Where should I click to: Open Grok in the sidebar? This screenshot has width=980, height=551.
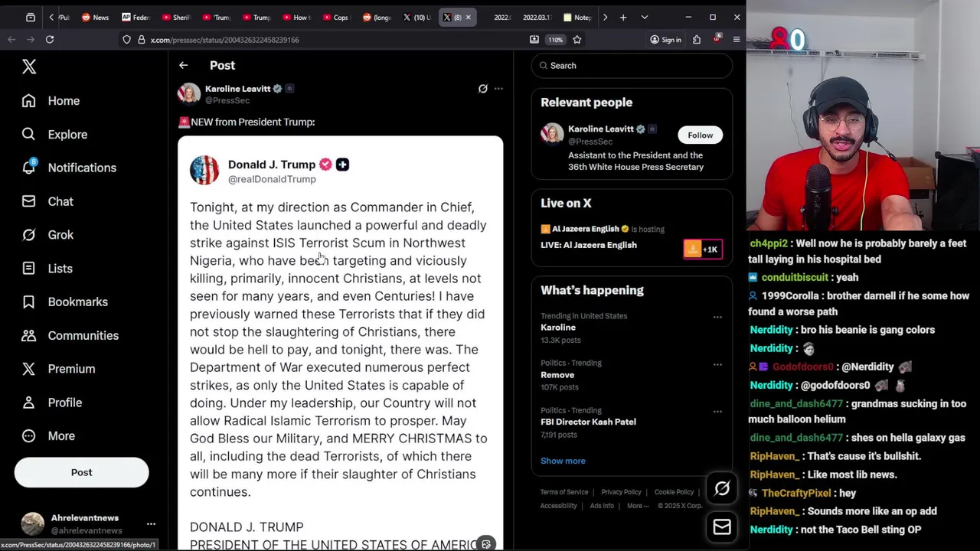47,235
